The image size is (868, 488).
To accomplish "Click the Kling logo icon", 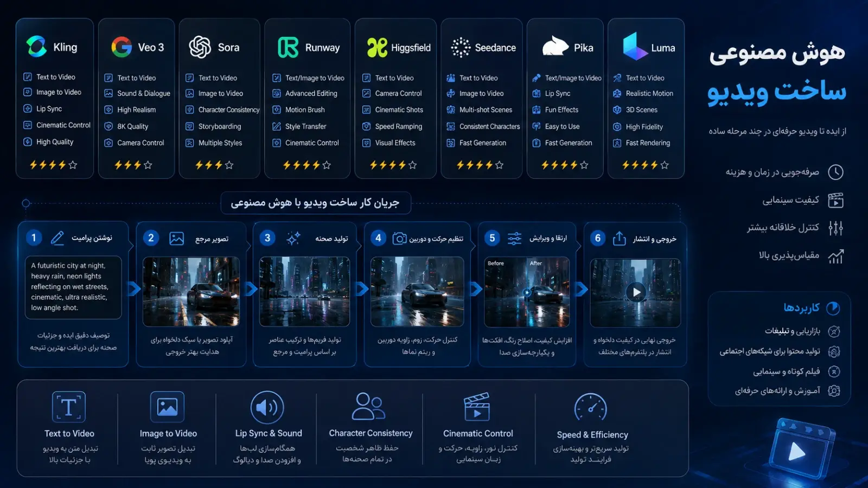I will (x=36, y=47).
